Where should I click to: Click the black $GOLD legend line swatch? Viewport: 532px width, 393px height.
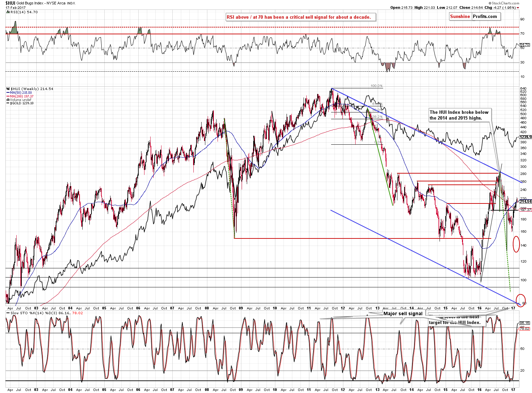(x=8, y=103)
